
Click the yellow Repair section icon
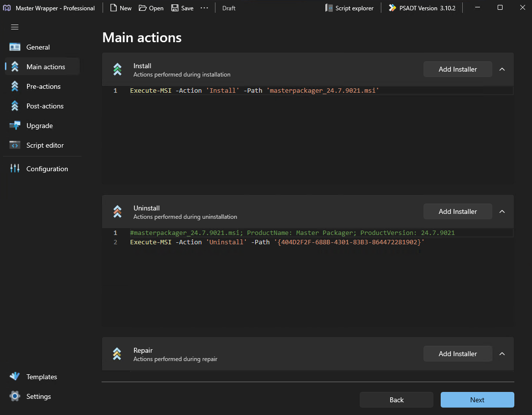pos(117,354)
